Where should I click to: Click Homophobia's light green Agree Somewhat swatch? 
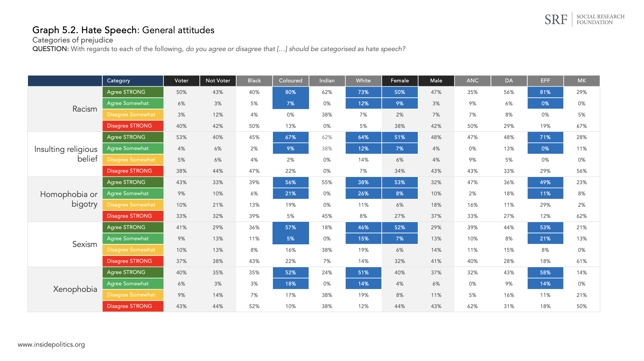(133, 193)
